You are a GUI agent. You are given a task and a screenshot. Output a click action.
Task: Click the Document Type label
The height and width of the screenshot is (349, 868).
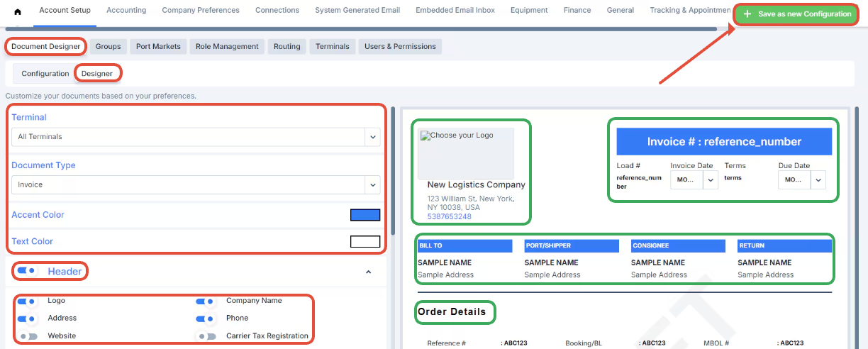click(43, 165)
